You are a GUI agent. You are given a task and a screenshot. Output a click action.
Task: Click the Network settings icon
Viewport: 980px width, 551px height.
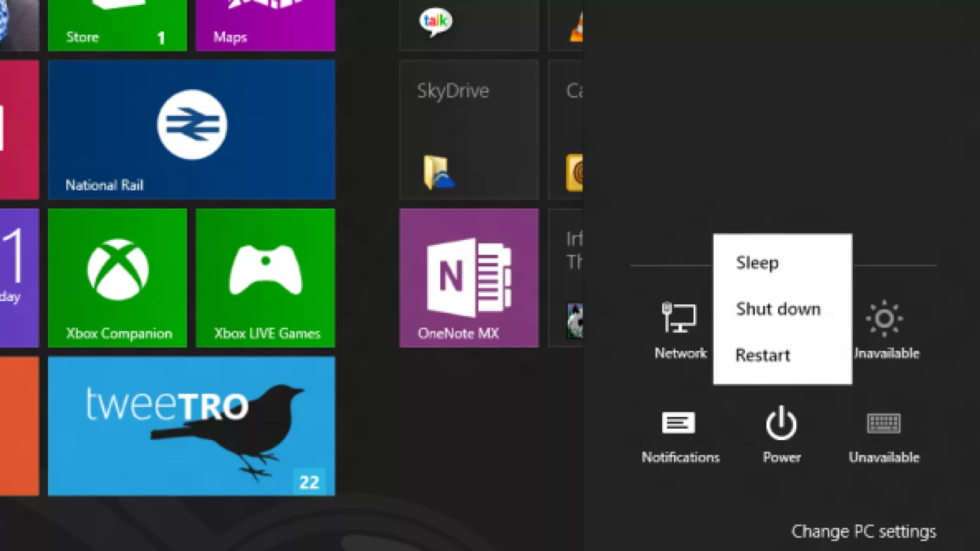coord(679,318)
